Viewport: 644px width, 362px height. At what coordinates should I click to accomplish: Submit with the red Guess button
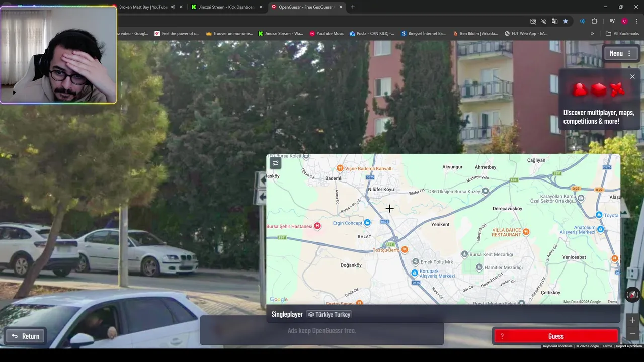tap(556, 336)
